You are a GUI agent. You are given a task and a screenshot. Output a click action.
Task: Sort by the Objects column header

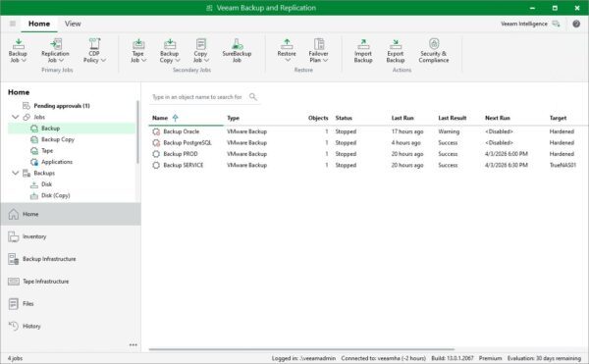pyautogui.click(x=318, y=118)
